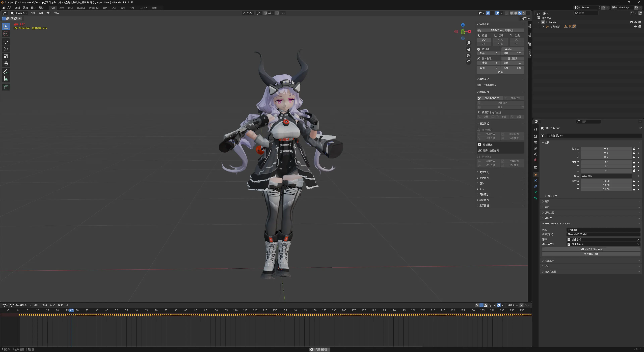The width and height of the screenshot is (644, 352).
Task: Open the World properties tab icon
Action: point(535,160)
